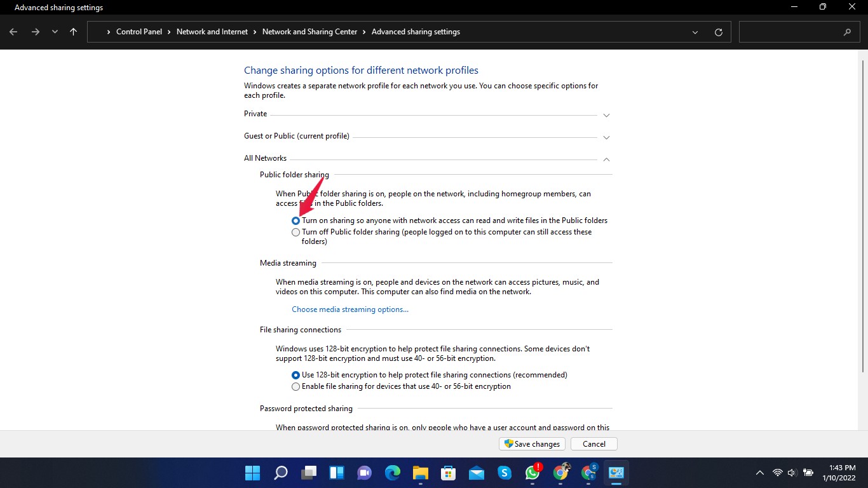Expand the Private network profile section

pyautogui.click(x=606, y=115)
